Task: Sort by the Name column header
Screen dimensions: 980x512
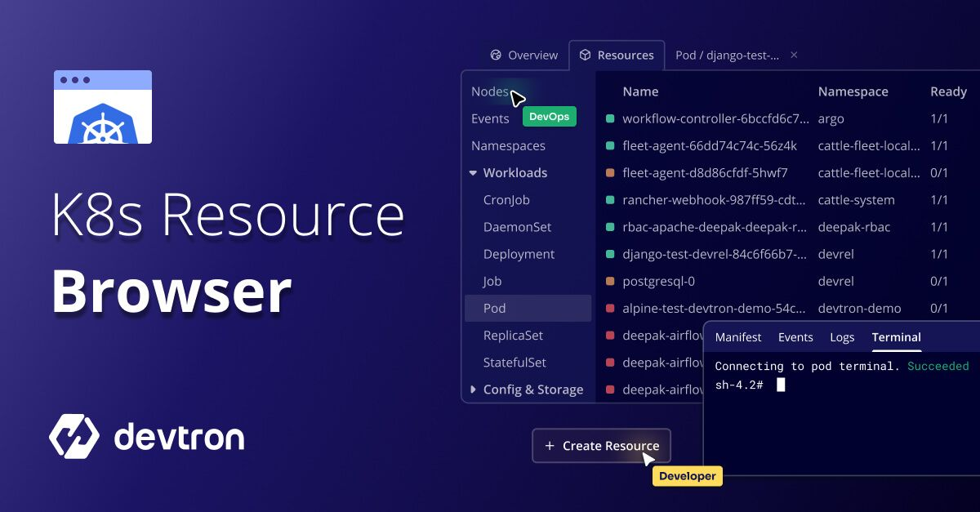Action: click(x=640, y=91)
